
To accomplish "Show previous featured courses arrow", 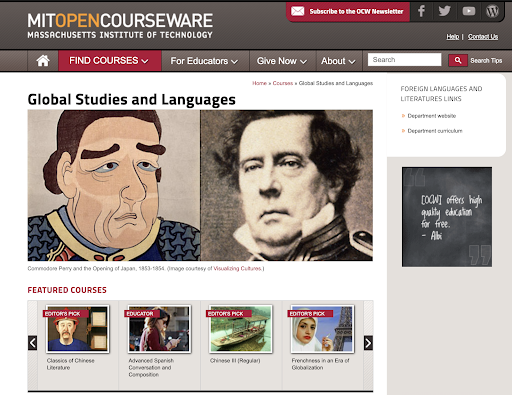I will [32, 343].
